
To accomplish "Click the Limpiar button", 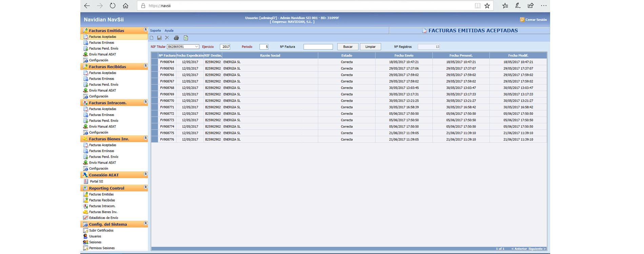I will tap(370, 47).
